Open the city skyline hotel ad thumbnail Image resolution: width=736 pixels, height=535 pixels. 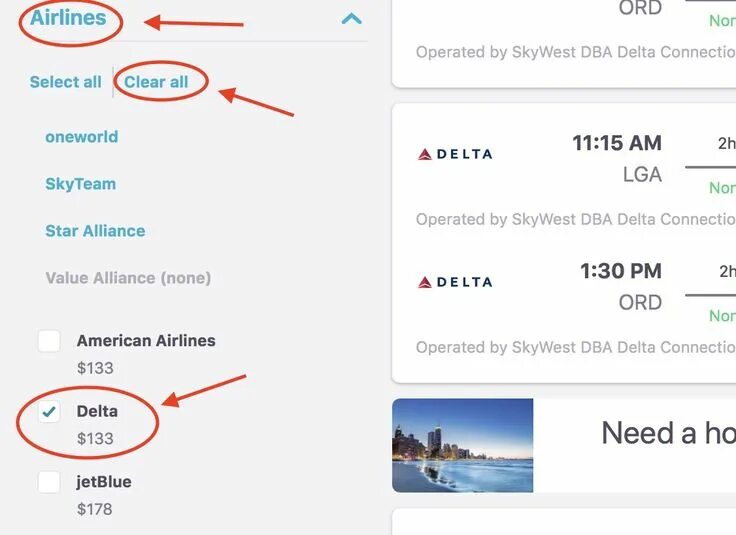click(x=462, y=445)
